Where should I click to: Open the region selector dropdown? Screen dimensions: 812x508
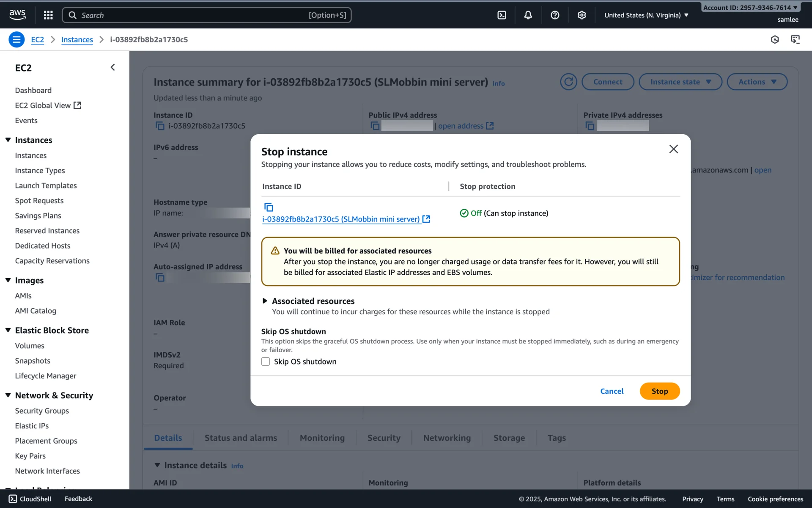point(646,15)
